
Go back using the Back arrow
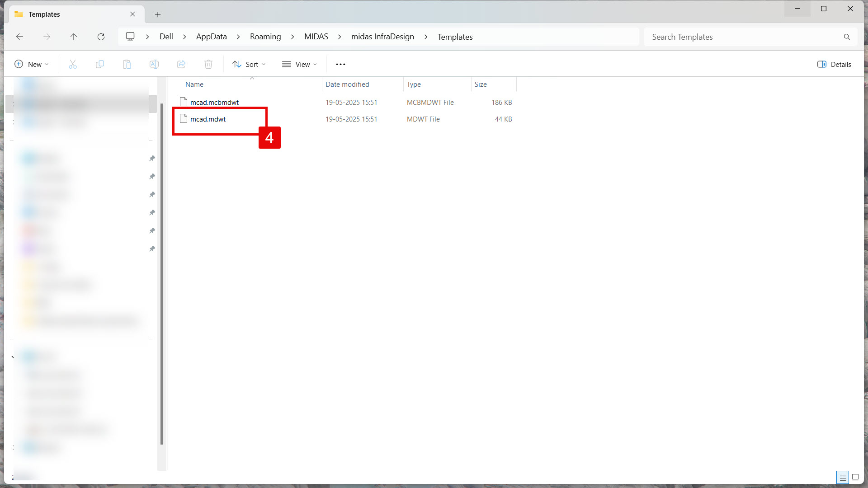tap(19, 37)
